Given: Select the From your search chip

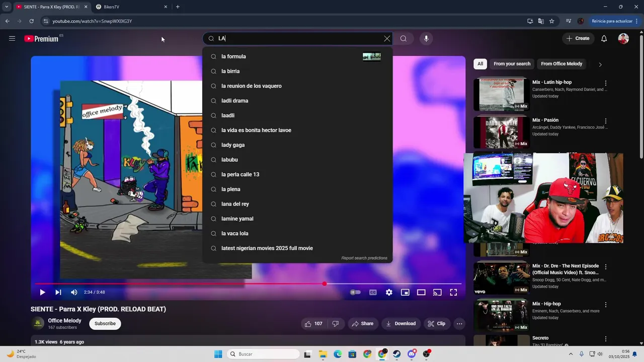Looking at the screenshot, I should click(x=512, y=64).
